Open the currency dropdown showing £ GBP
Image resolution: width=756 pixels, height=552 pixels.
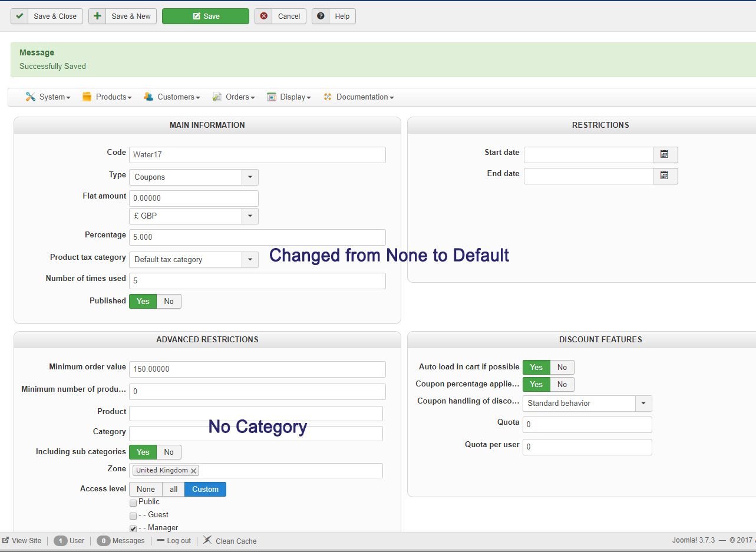pos(193,216)
